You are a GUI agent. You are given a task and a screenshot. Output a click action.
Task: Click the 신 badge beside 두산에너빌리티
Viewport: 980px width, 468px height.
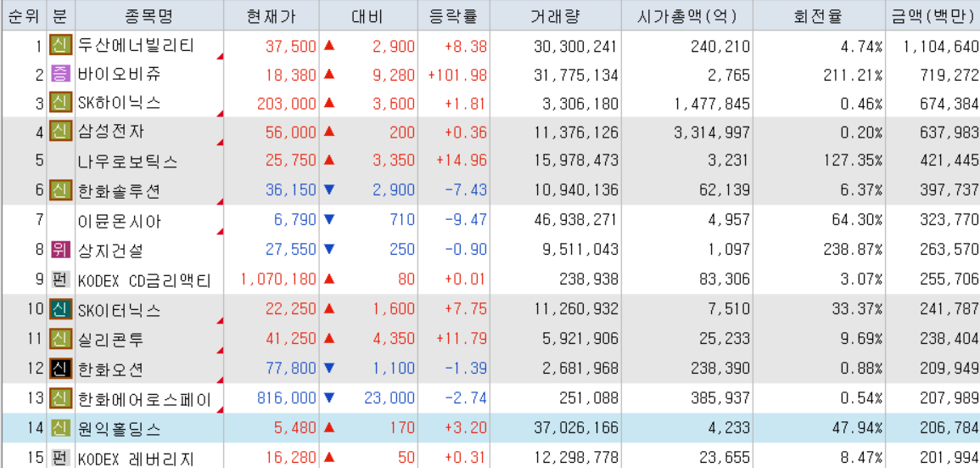[x=60, y=45]
